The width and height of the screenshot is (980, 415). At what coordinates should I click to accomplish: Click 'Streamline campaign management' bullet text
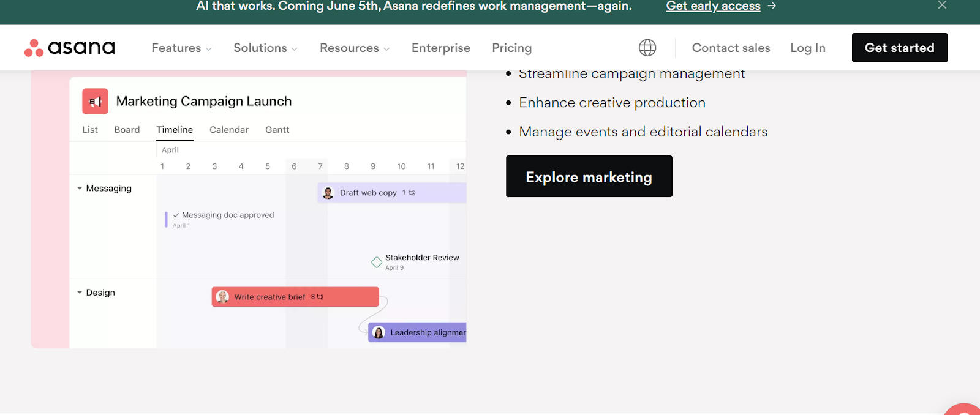[631, 75]
